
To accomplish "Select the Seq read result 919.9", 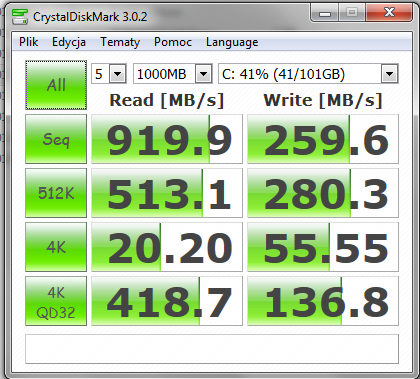I will [x=167, y=139].
